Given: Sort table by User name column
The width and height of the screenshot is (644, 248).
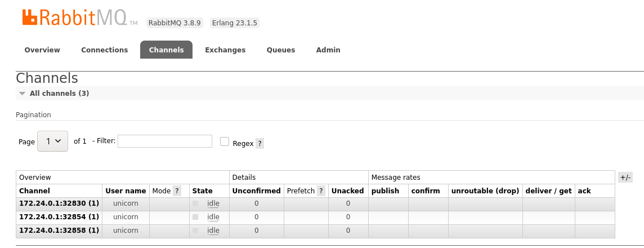Looking at the screenshot, I should coord(126,191).
